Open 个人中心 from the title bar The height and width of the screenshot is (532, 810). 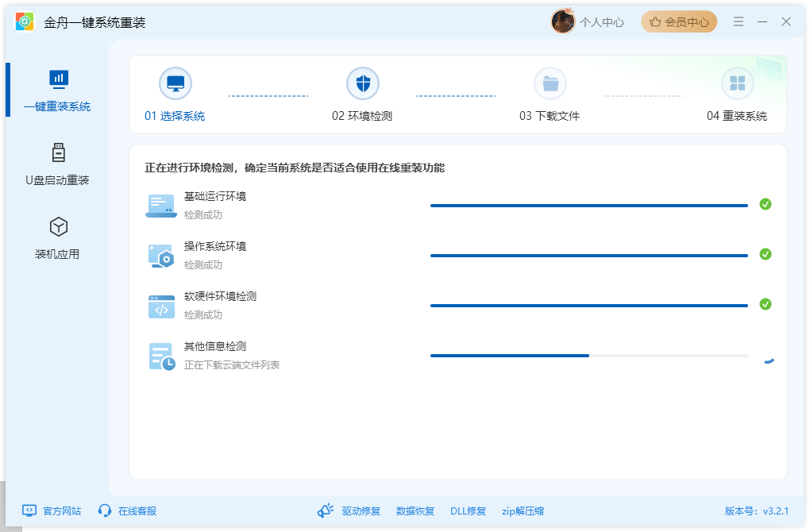[597, 21]
